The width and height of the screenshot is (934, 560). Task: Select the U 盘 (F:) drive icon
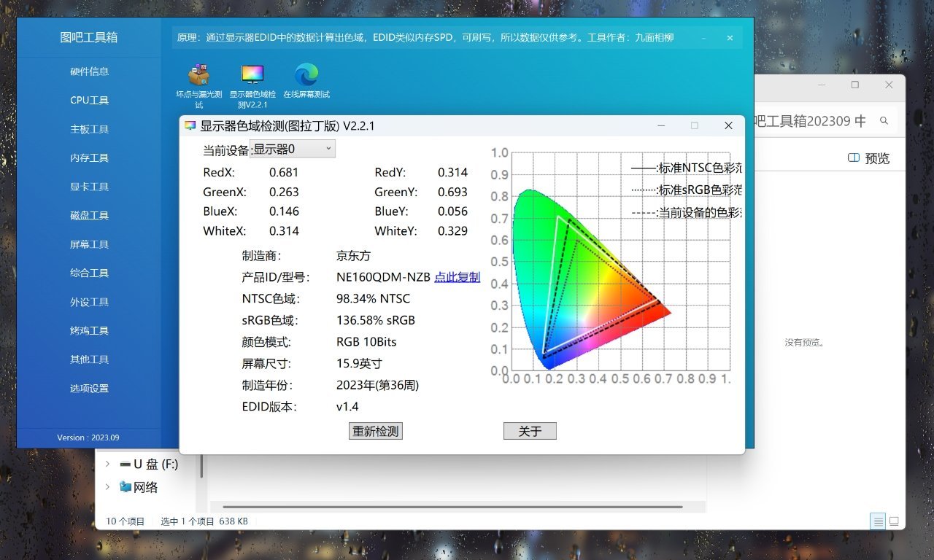click(x=125, y=464)
